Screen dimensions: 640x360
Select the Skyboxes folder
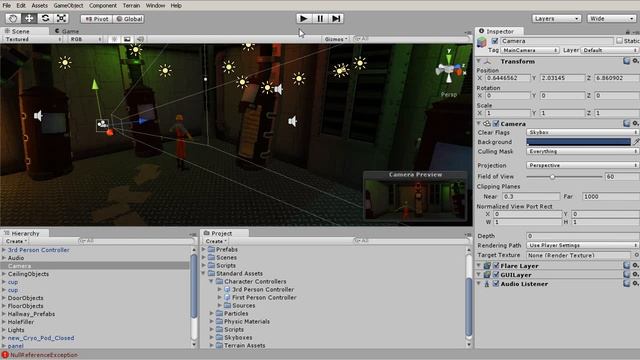tap(238, 338)
